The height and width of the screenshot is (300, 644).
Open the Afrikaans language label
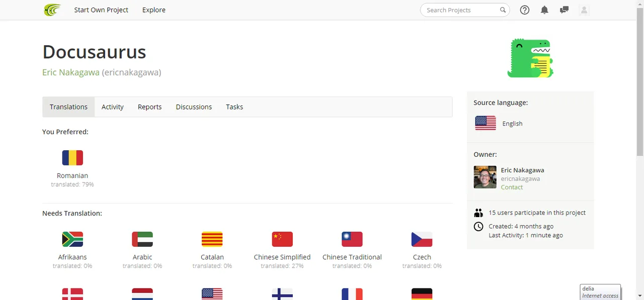[72, 257]
